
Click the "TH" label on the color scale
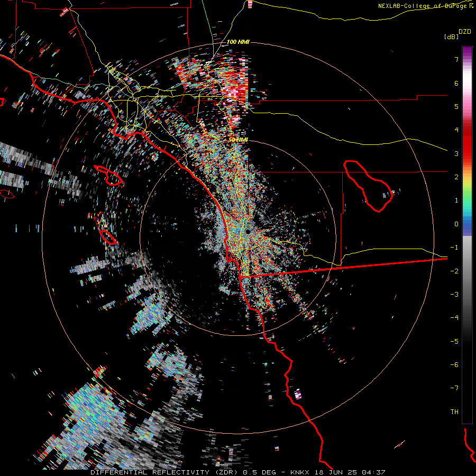click(454, 412)
